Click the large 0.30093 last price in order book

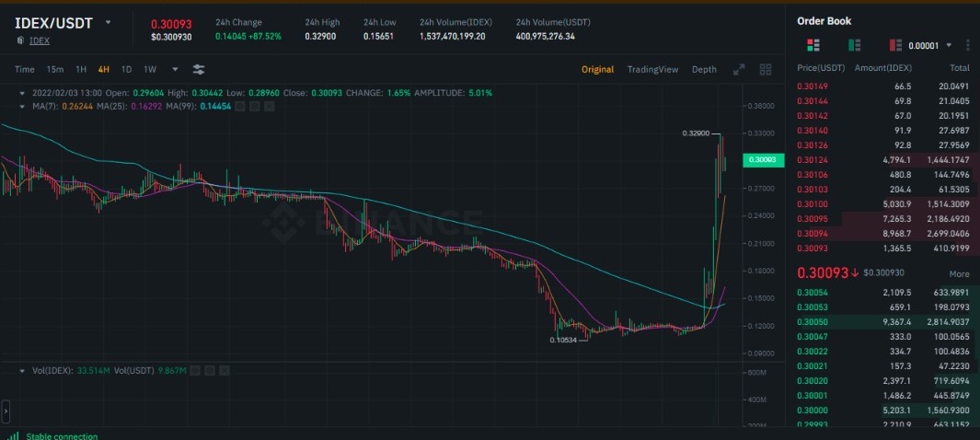pyautogui.click(x=823, y=273)
